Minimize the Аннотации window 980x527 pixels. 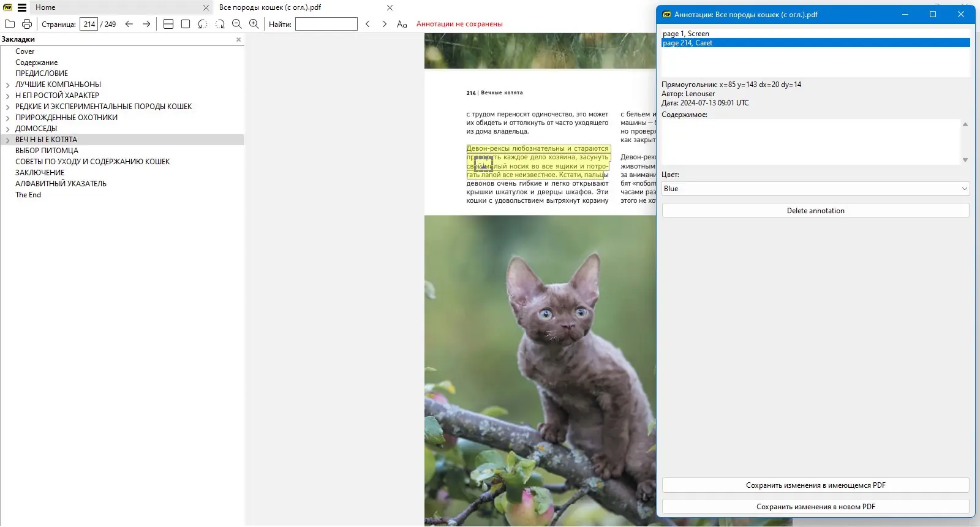(x=905, y=14)
